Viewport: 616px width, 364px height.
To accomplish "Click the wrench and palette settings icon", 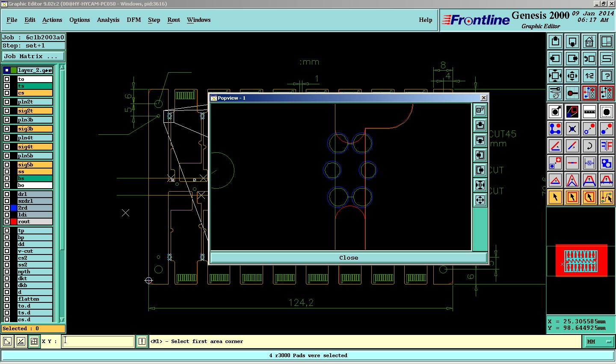I will click(555, 93).
